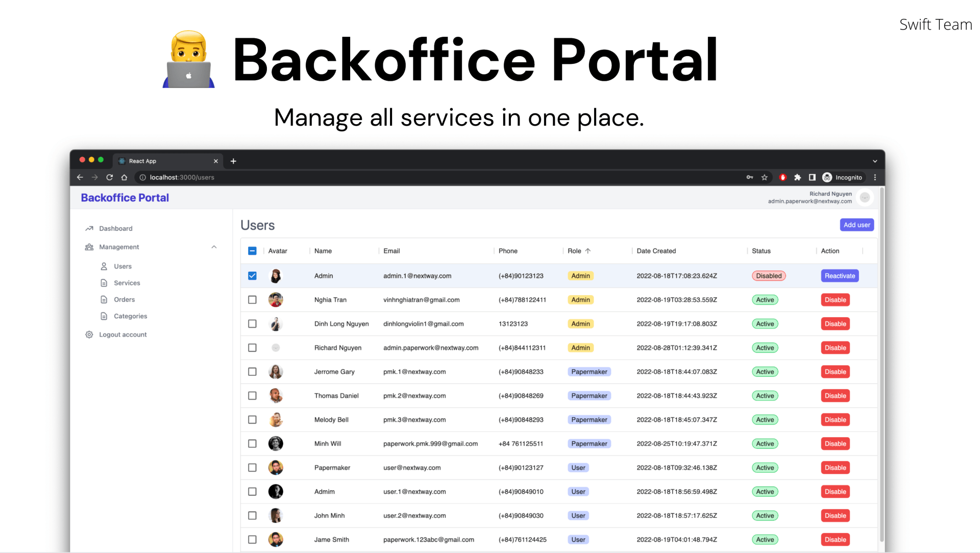Go back to the previous browser page
Viewport: 980px width, 553px height.
(80, 177)
